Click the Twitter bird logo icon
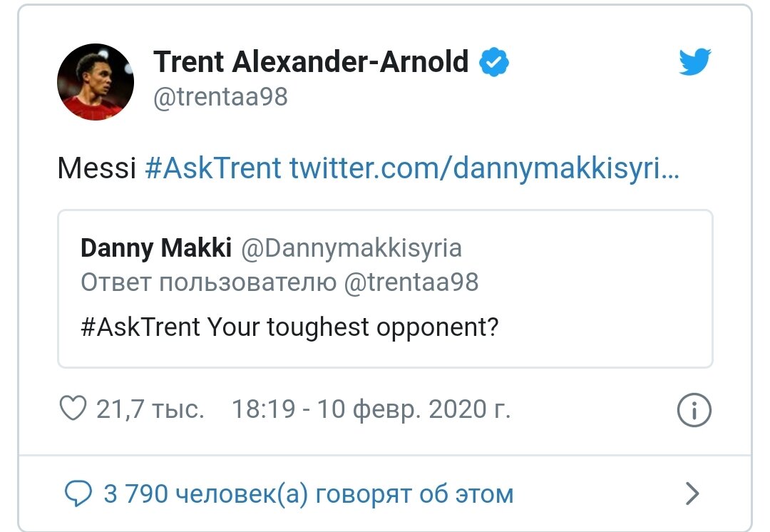 (695, 61)
